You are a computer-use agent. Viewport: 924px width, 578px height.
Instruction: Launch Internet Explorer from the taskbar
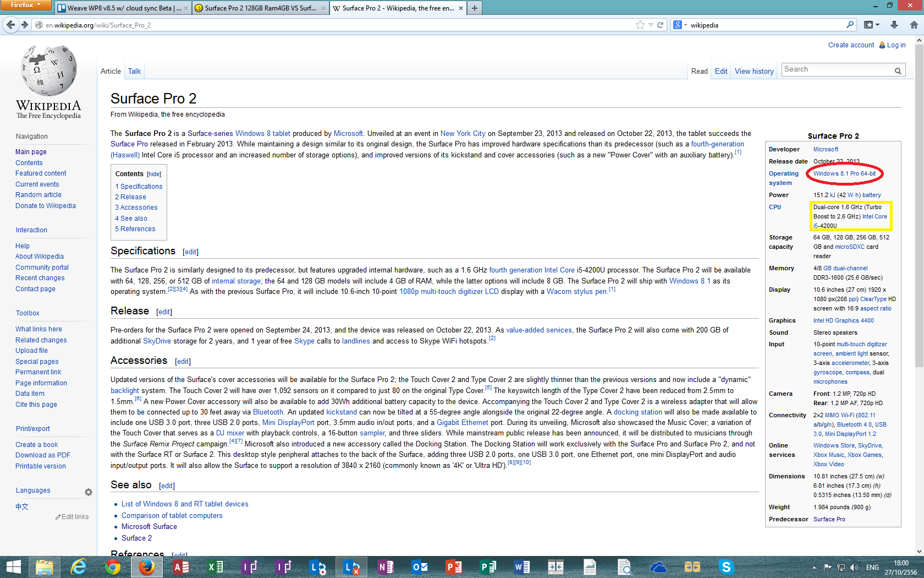pos(79,567)
